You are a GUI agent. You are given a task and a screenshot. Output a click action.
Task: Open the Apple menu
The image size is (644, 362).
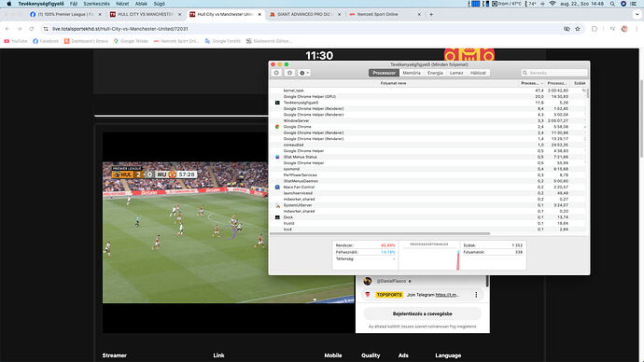pyautogui.click(x=8, y=4)
